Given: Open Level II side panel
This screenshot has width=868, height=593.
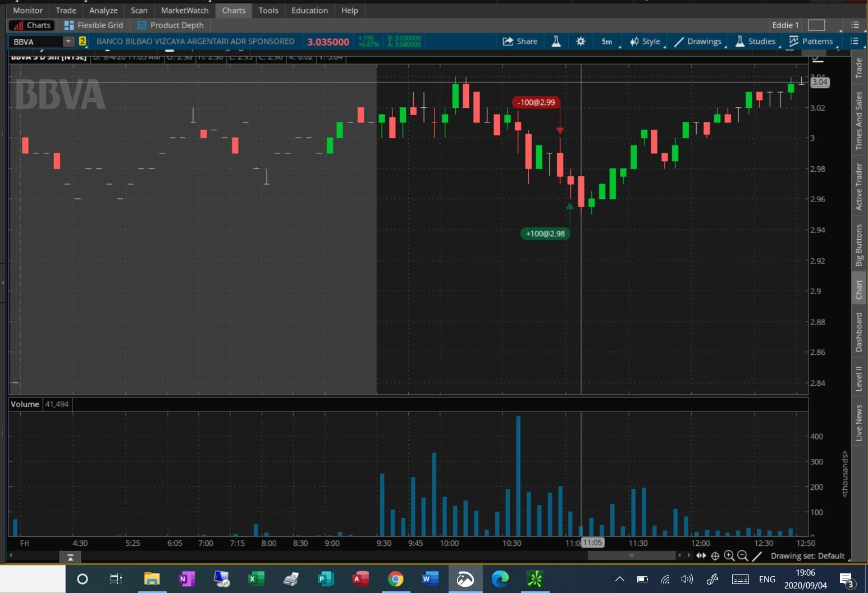Looking at the screenshot, I should (x=858, y=378).
